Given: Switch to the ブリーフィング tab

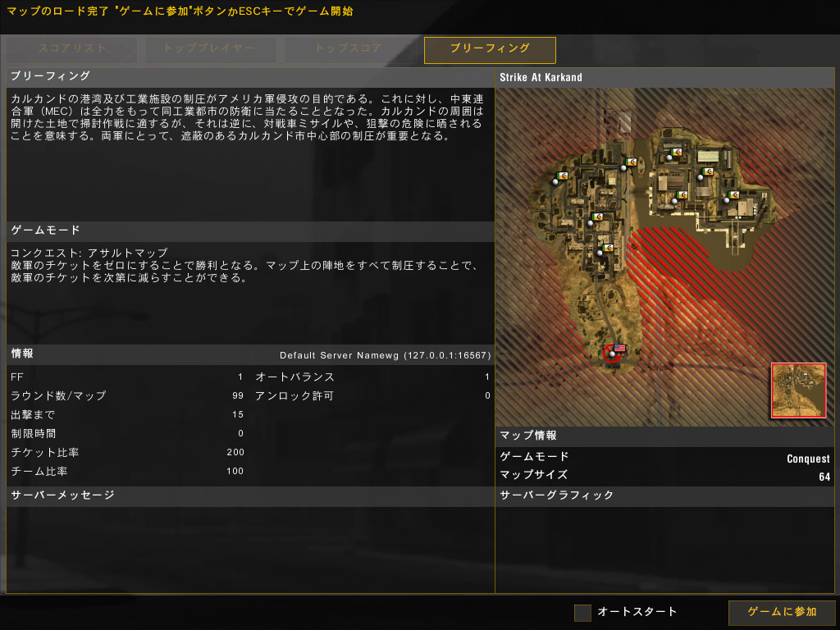Looking at the screenshot, I should pos(490,50).
